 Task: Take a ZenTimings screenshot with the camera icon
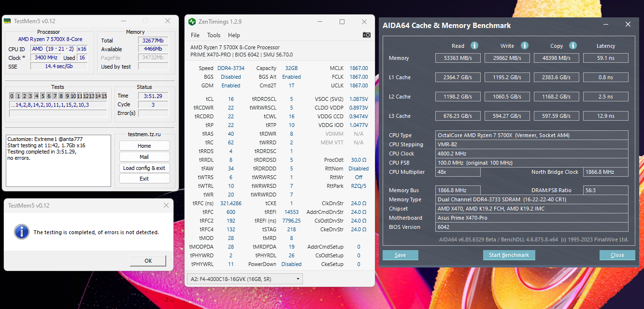(x=367, y=35)
